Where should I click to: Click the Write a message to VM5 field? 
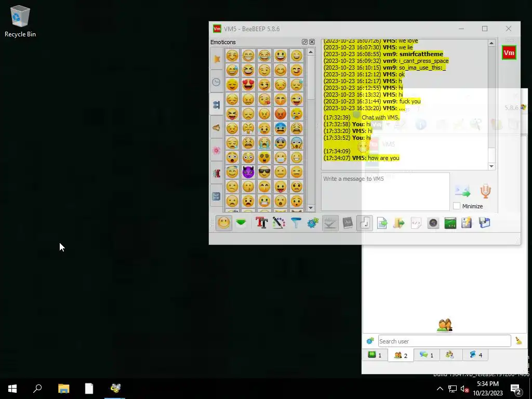click(x=385, y=192)
